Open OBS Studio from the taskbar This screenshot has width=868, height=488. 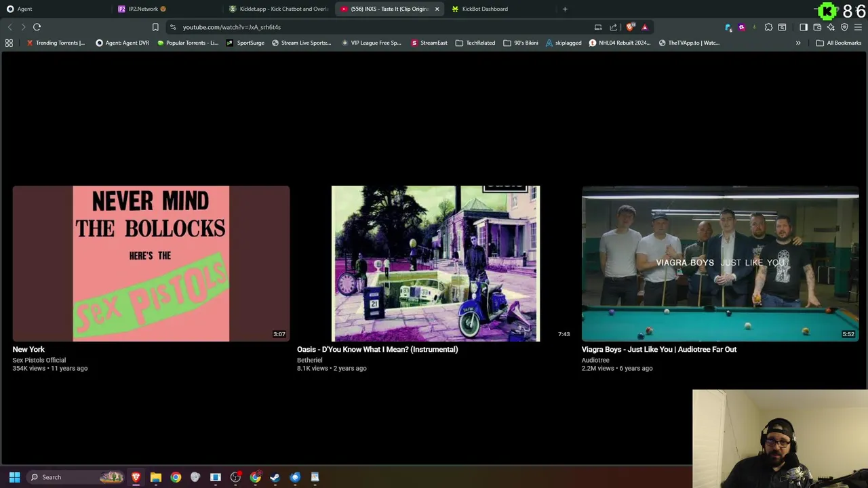235,477
